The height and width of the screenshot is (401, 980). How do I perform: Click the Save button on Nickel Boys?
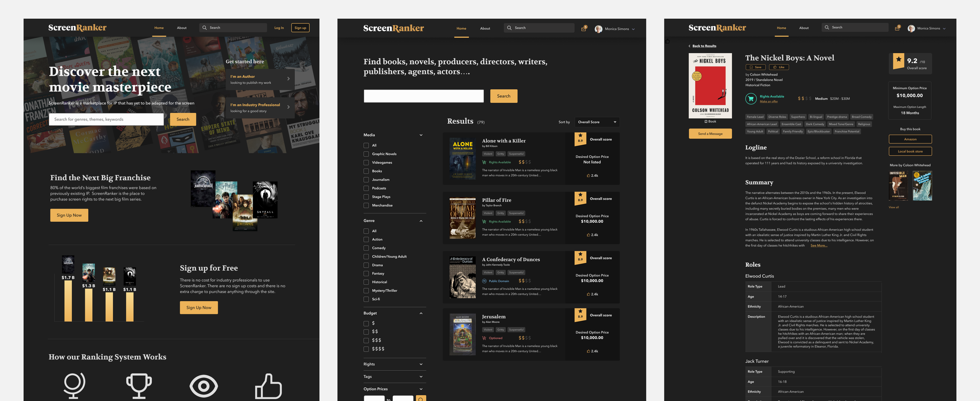[755, 67]
